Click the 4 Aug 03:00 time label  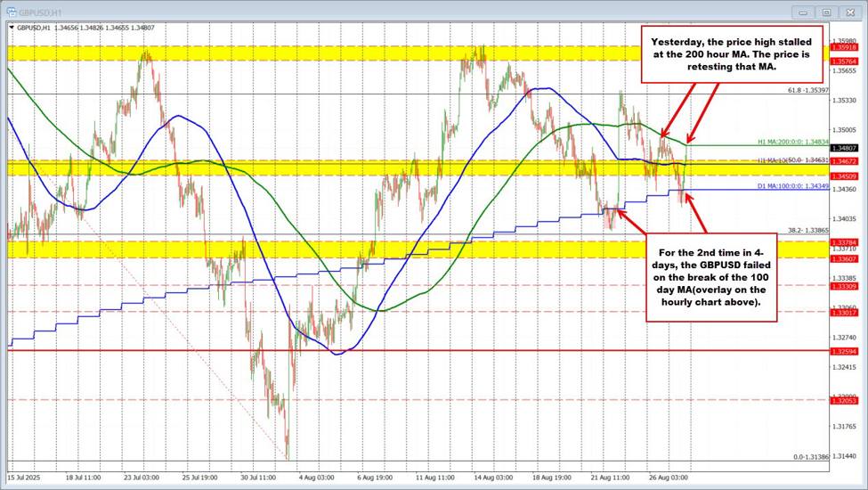pos(316,477)
